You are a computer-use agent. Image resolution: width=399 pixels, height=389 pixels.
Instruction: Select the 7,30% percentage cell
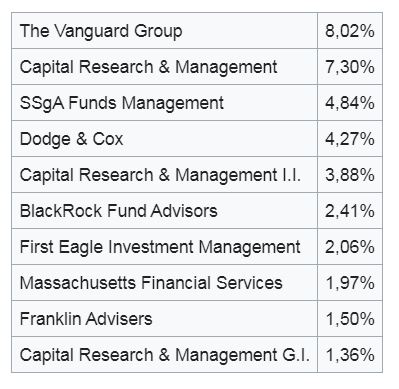click(350, 67)
